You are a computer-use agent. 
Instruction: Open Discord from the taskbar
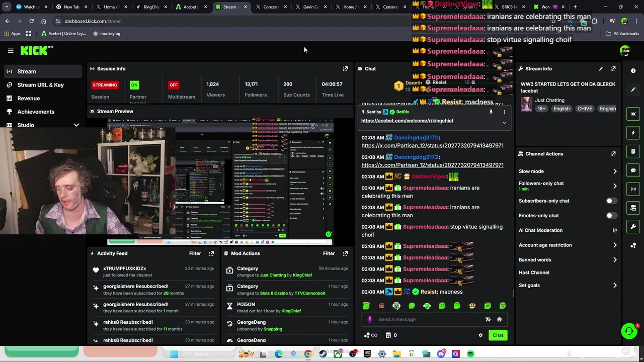[441, 354]
